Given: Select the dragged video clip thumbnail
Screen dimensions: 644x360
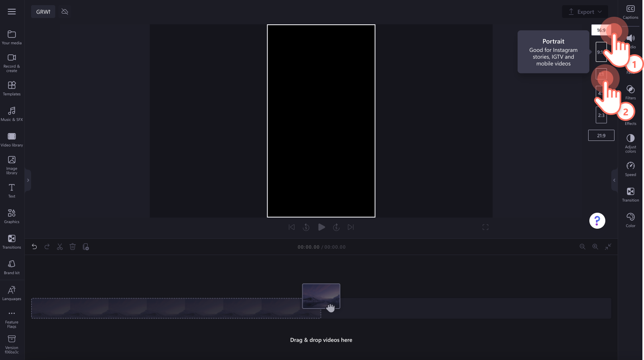Looking at the screenshot, I should pos(321,296).
